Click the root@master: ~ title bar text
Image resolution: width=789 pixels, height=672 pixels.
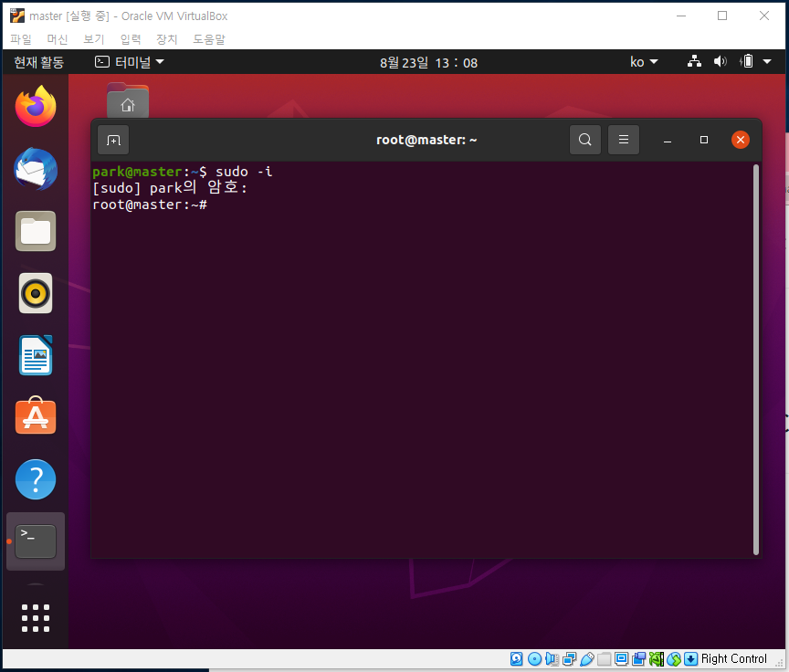tap(426, 140)
